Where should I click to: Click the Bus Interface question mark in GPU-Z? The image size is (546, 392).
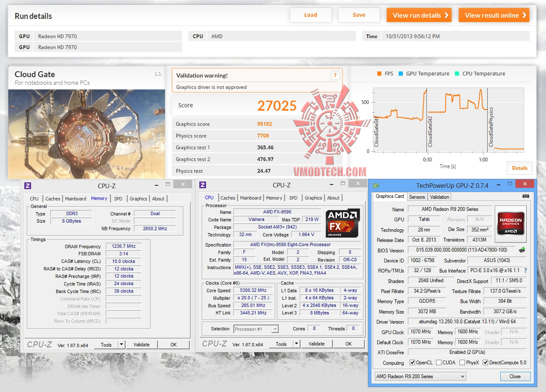[525, 270]
